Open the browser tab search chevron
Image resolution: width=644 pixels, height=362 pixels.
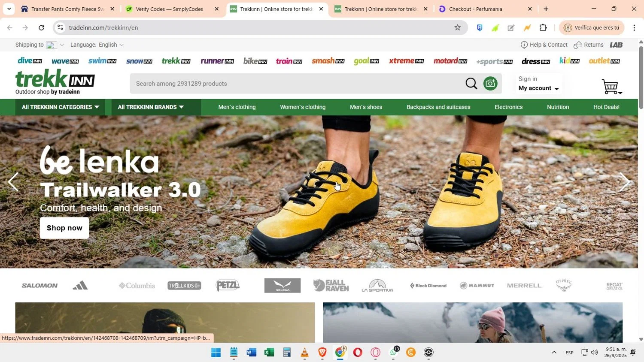click(x=9, y=9)
